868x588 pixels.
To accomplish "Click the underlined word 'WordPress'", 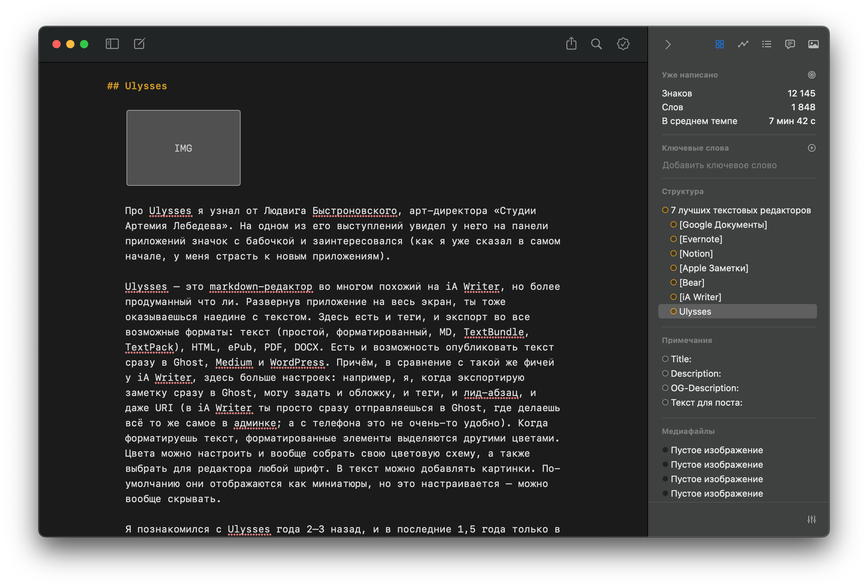I will click(297, 363).
